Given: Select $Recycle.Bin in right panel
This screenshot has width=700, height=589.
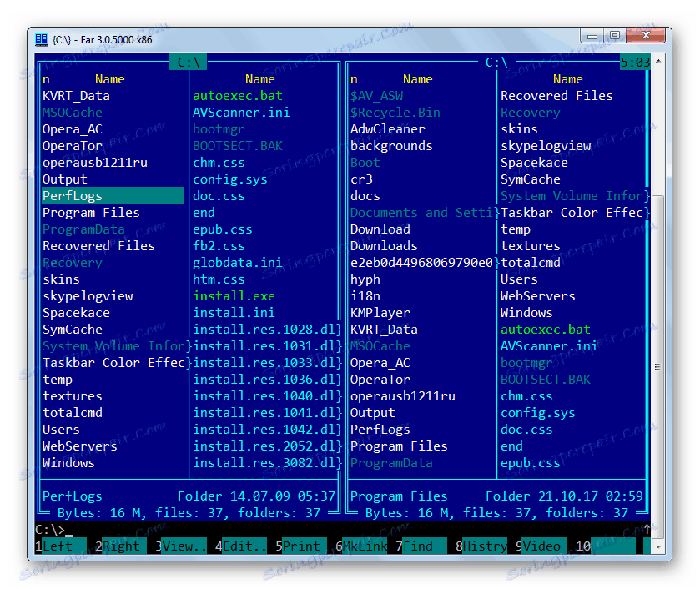Looking at the screenshot, I should (x=395, y=113).
